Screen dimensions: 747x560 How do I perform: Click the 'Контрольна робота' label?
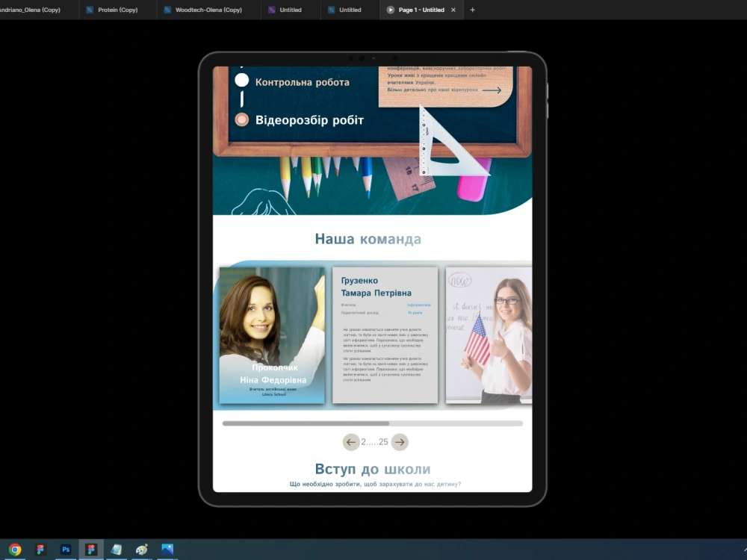click(x=302, y=82)
